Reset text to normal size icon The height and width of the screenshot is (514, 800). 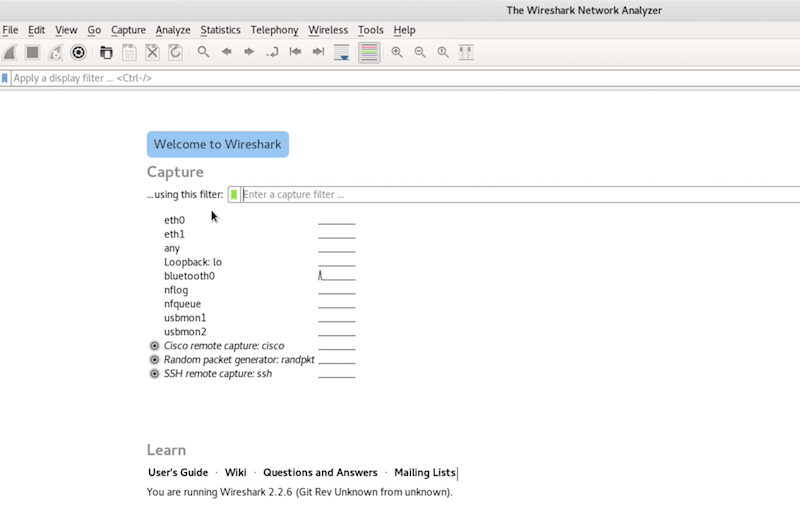[x=443, y=52]
